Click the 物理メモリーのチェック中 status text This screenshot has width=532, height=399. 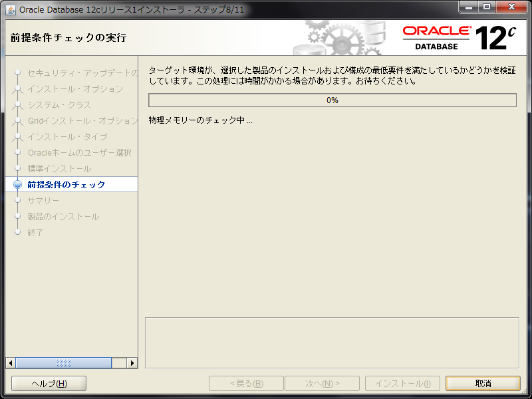pyautogui.click(x=201, y=120)
